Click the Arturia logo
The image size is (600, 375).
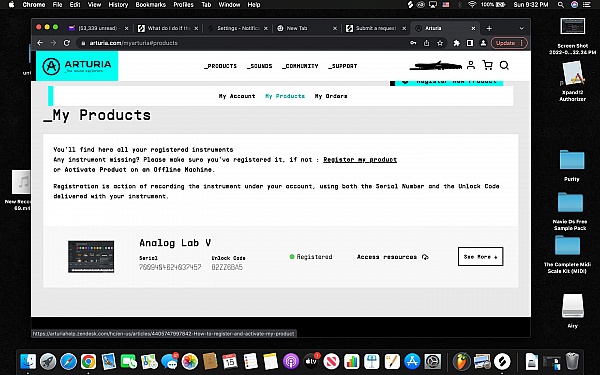point(77,66)
